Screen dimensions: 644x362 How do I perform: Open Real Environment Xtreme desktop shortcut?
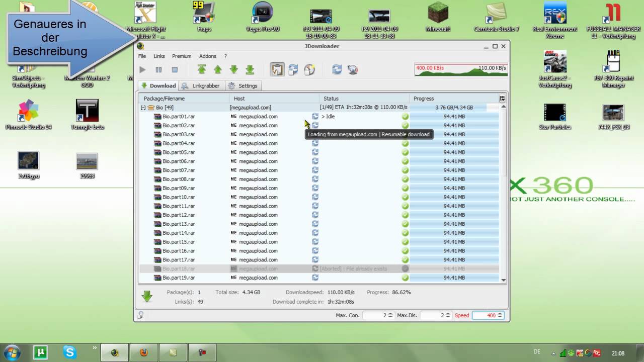555,20
